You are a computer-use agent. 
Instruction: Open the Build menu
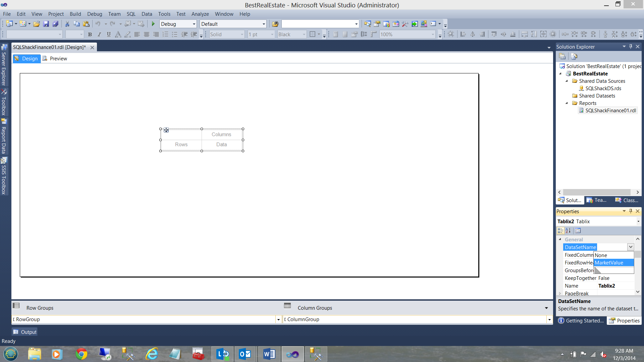click(x=75, y=14)
